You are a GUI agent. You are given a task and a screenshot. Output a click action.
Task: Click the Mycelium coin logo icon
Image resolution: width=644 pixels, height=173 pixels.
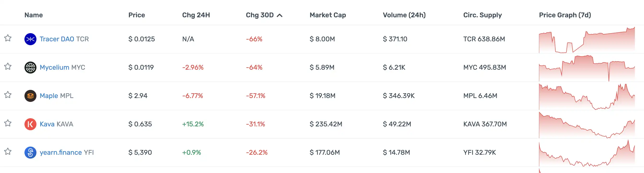(x=30, y=67)
